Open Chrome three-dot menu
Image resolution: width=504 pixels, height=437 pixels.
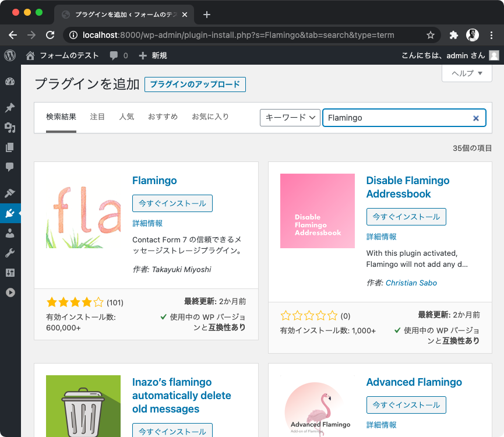tap(491, 35)
